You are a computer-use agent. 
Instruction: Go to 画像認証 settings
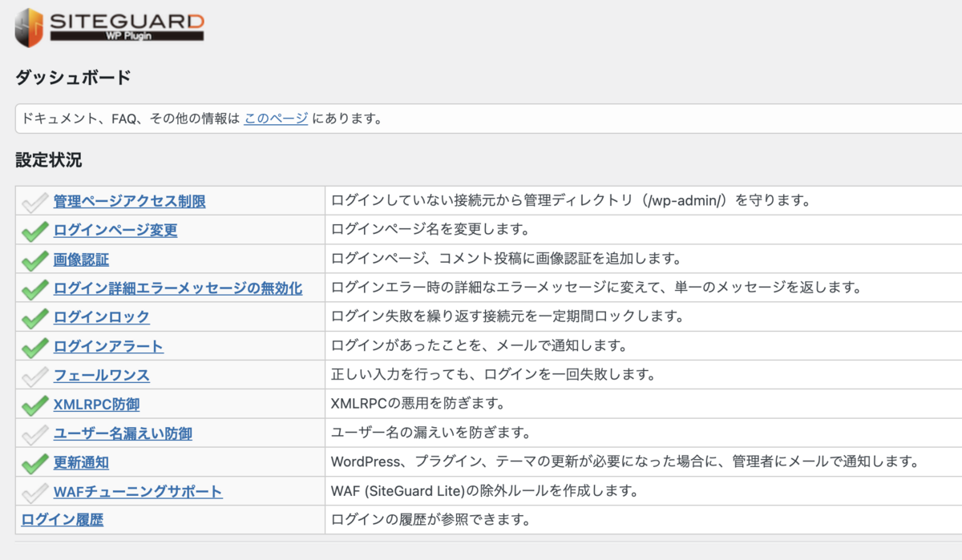(x=81, y=259)
